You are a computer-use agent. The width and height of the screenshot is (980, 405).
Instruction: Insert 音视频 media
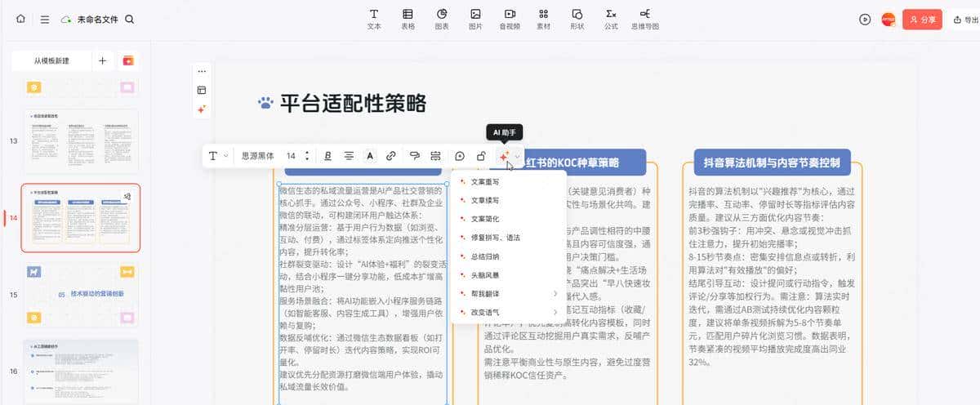point(510,19)
